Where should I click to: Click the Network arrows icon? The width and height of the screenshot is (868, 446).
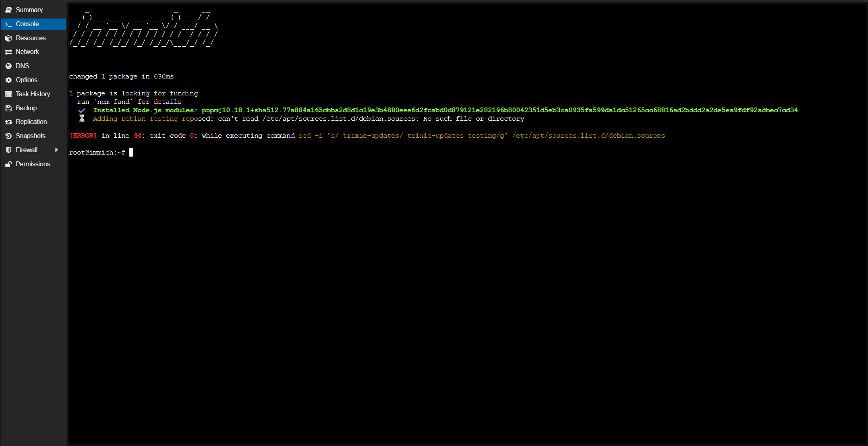pyautogui.click(x=8, y=52)
